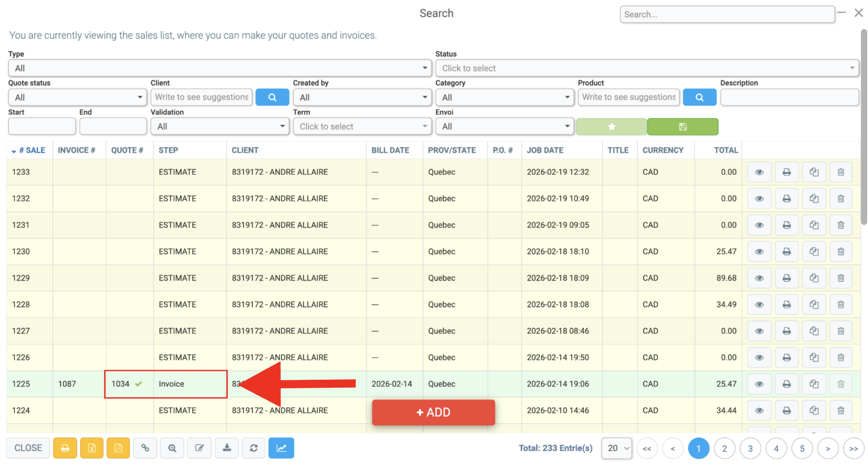This screenshot has width=868, height=465.
Task: View sale 1233 with the eye icon
Action: tap(759, 172)
